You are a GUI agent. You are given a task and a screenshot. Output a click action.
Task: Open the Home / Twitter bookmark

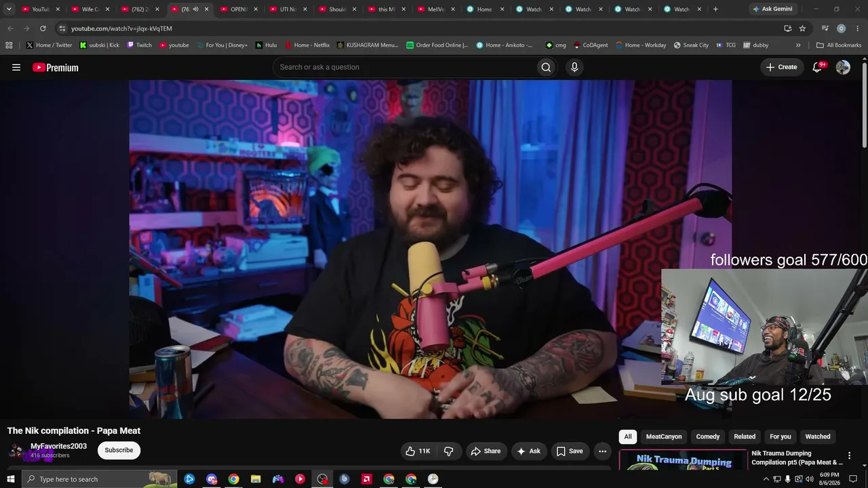coord(49,45)
